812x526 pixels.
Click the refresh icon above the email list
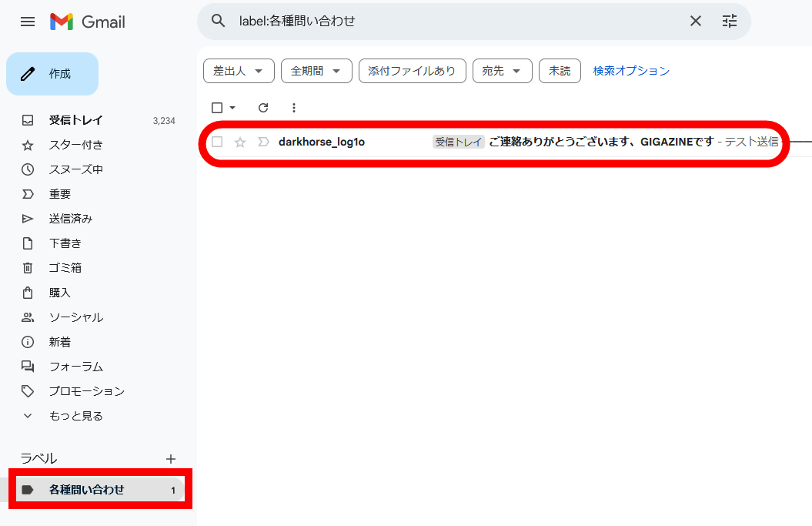[263, 108]
